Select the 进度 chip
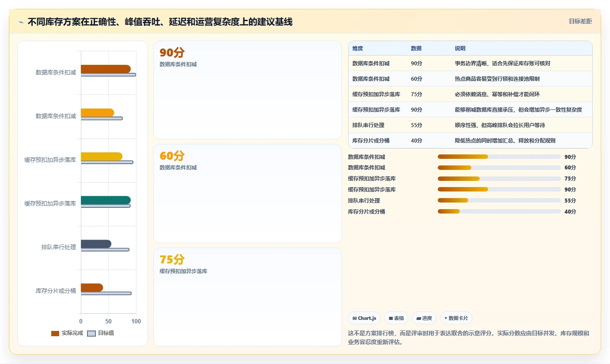The image size is (610, 364). 424,318
